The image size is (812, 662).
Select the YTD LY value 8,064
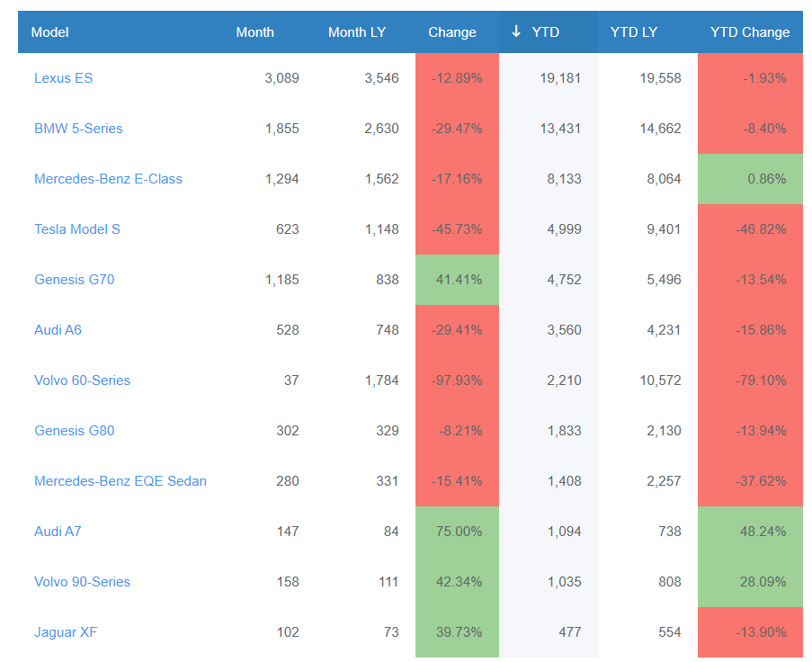pyautogui.click(x=664, y=179)
